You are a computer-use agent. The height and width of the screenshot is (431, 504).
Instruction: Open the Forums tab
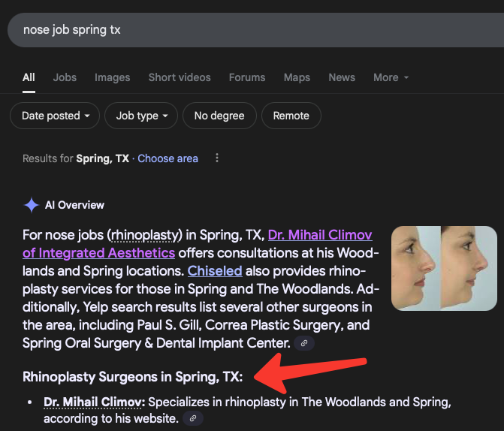coord(247,77)
